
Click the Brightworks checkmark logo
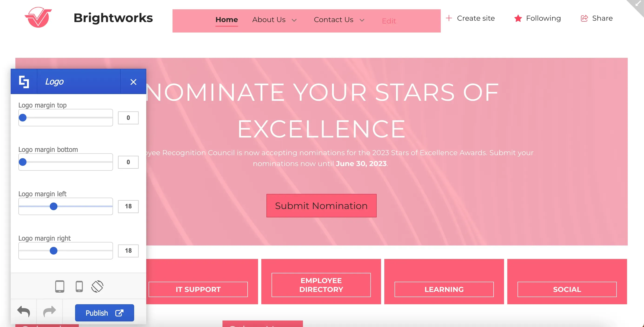tap(38, 17)
